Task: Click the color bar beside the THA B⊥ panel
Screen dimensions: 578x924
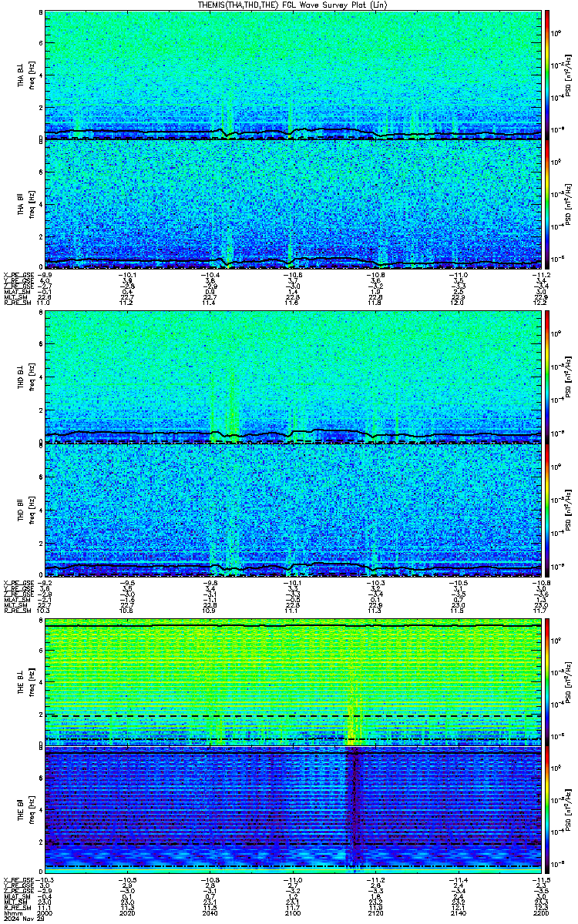Action: point(548,75)
